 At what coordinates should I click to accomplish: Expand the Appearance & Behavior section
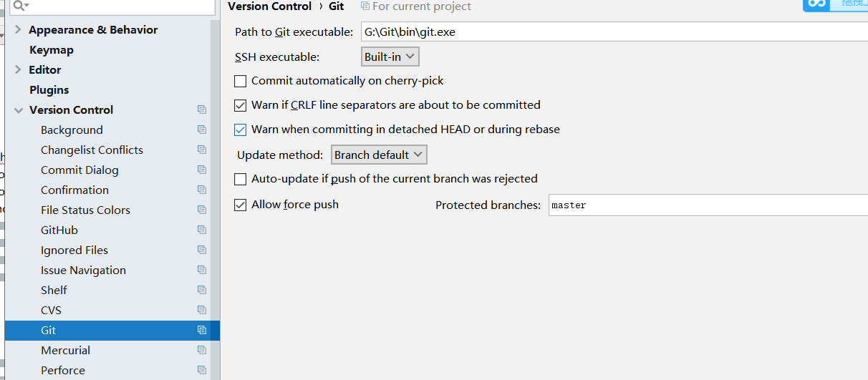tap(18, 29)
